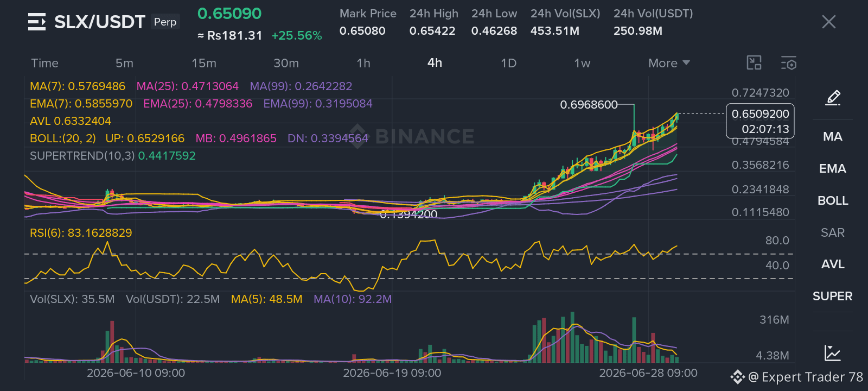The height and width of the screenshot is (391, 868).
Task: Click the 2026-06-10 09:00 time label
Action: pos(136,373)
